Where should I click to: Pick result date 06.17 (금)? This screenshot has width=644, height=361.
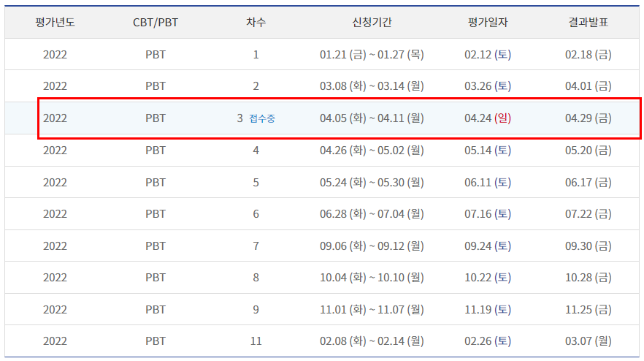pos(589,183)
